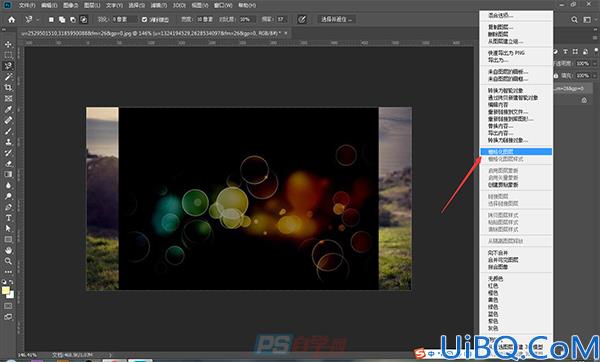
Task: Open the 滤镜(T) menu
Action: tap(158, 5)
